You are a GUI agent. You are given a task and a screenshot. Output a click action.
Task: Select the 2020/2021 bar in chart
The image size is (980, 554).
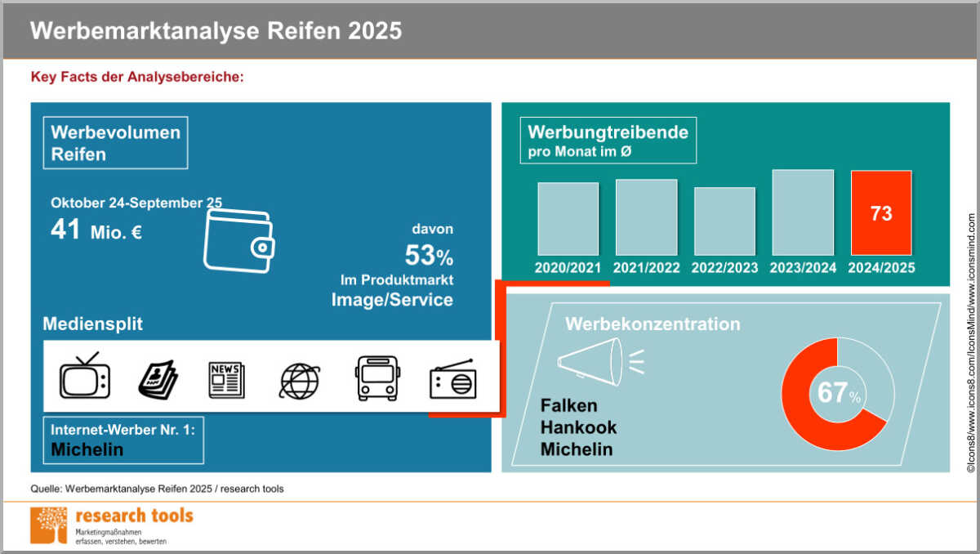[568, 219]
